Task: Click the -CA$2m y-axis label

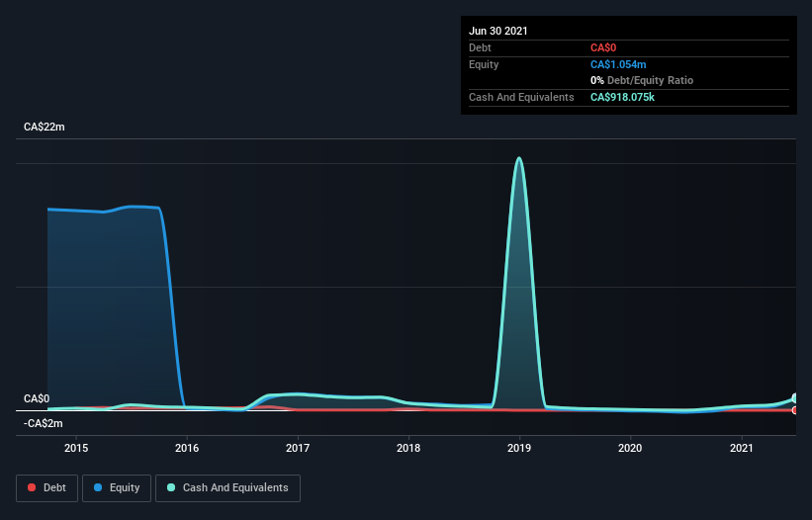Action: 43,423
